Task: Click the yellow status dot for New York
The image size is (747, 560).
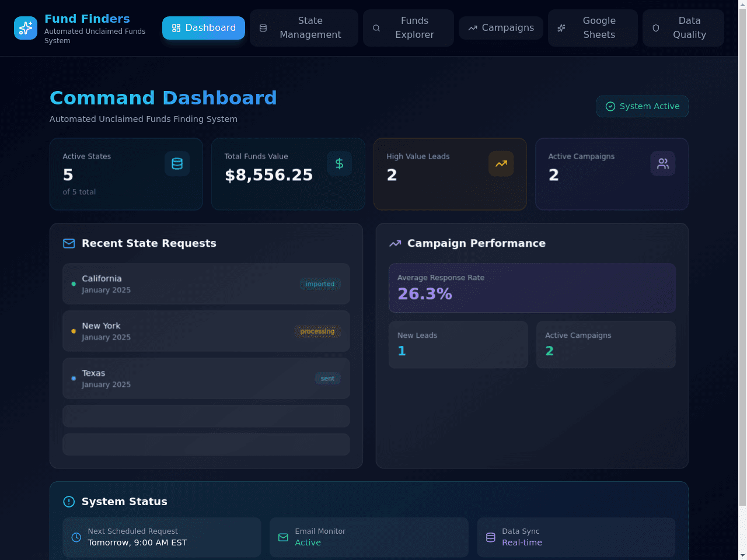Action: pos(74,331)
